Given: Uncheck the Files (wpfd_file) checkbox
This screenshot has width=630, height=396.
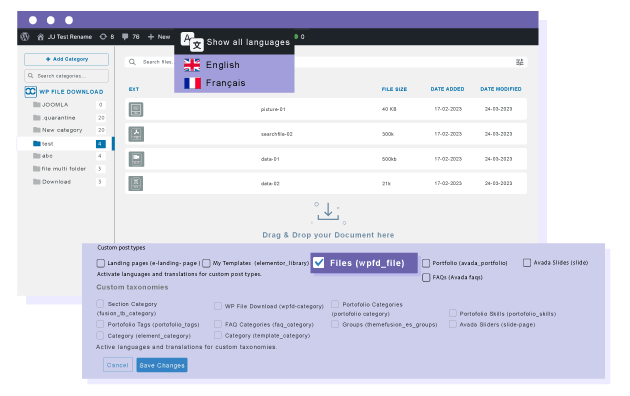Looking at the screenshot, I should coord(319,263).
